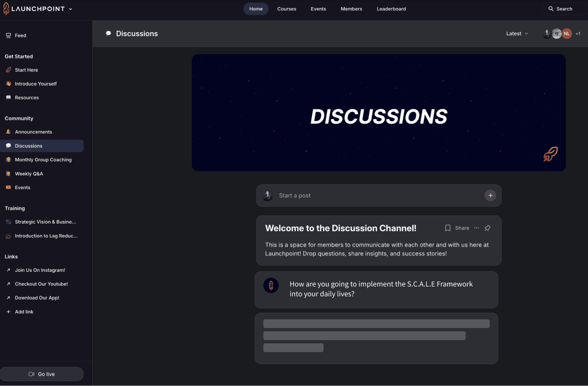Viewport: 588px width, 386px height.
Task: Click the Launchpoint rocket logo
Action: 6,9
